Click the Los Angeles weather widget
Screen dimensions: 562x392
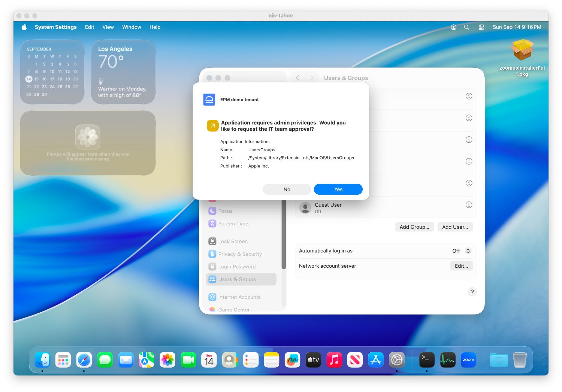[123, 72]
